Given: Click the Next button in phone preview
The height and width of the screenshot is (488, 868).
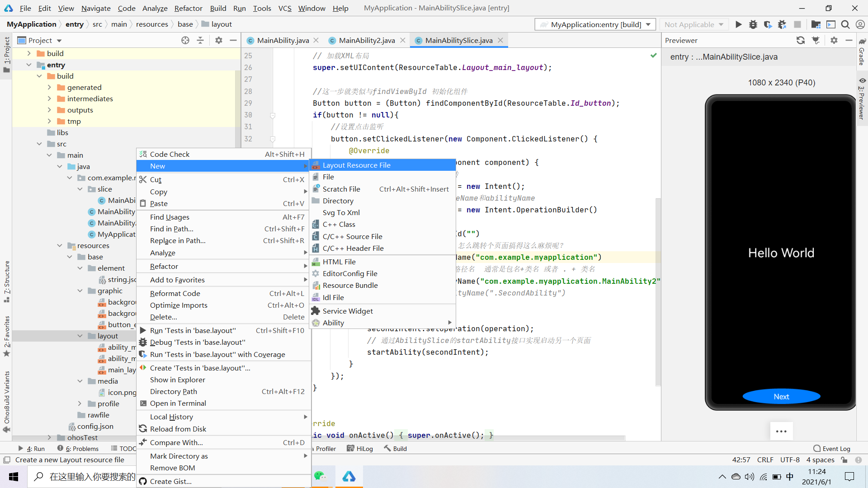Looking at the screenshot, I should coord(781,396).
